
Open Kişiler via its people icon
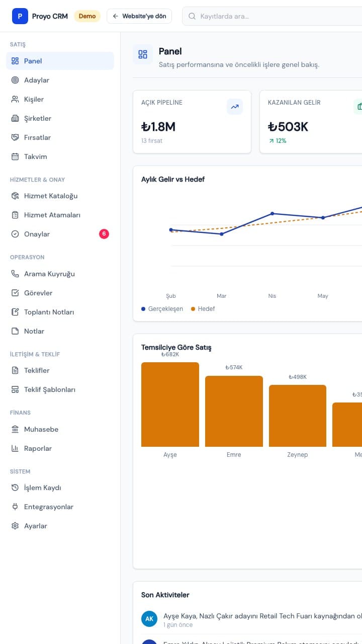point(15,99)
